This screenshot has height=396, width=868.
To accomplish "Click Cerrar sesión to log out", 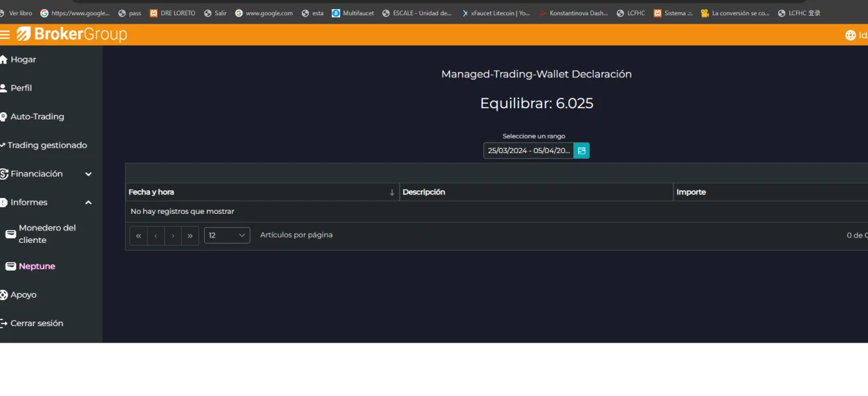I will coord(36,323).
